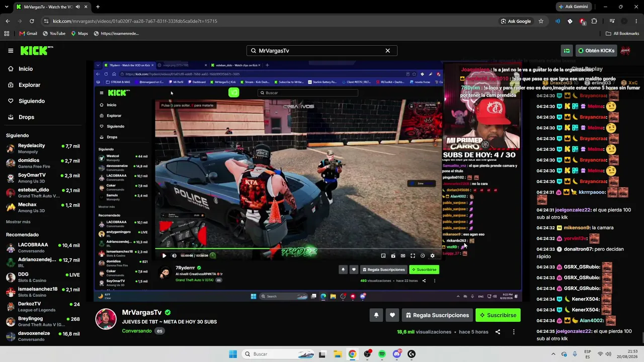
Task: Click the Breylingog channel avatar
Action: tap(11, 322)
